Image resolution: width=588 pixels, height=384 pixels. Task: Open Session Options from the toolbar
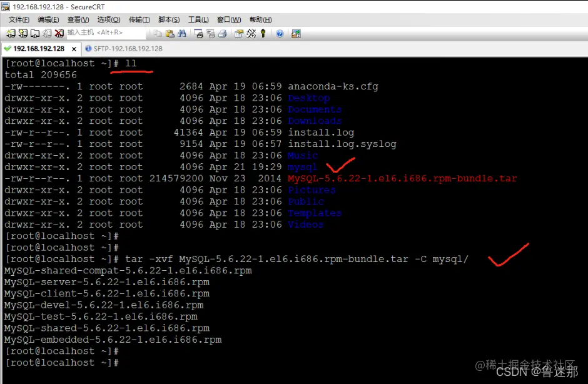pos(239,33)
